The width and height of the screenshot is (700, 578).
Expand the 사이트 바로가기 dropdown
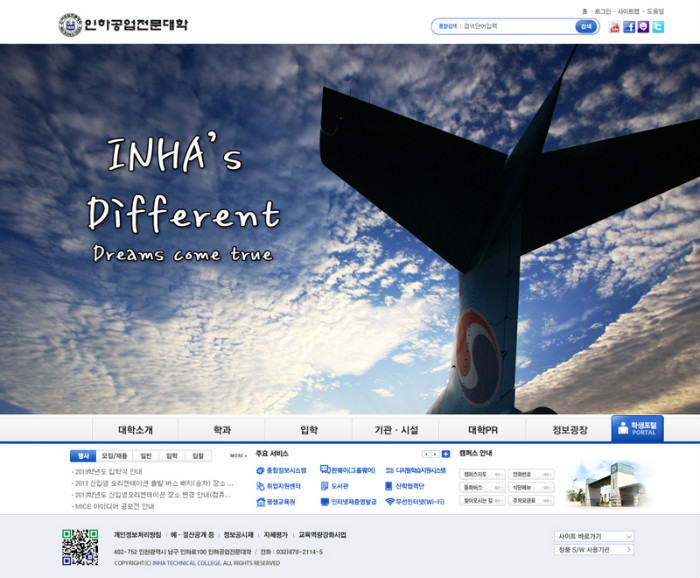[x=594, y=536]
